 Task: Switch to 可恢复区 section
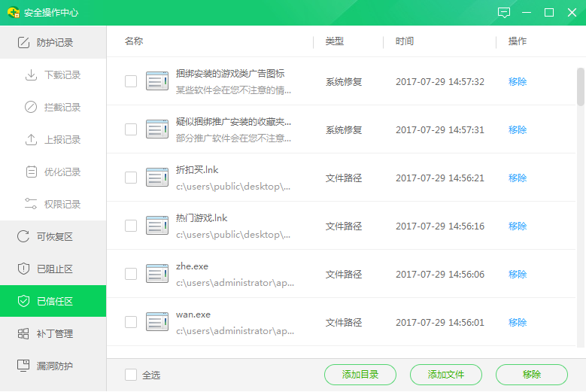click(x=53, y=236)
